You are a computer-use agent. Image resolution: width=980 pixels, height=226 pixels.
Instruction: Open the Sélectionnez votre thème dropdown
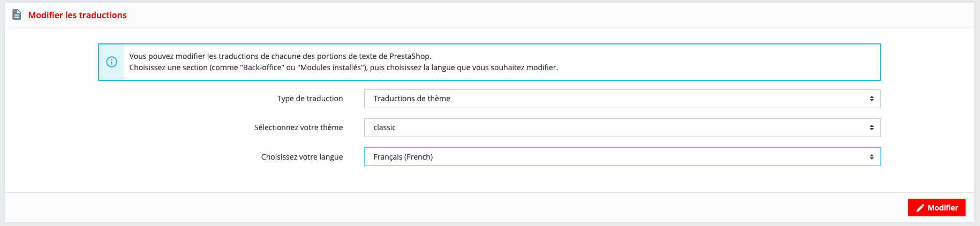(x=621, y=127)
